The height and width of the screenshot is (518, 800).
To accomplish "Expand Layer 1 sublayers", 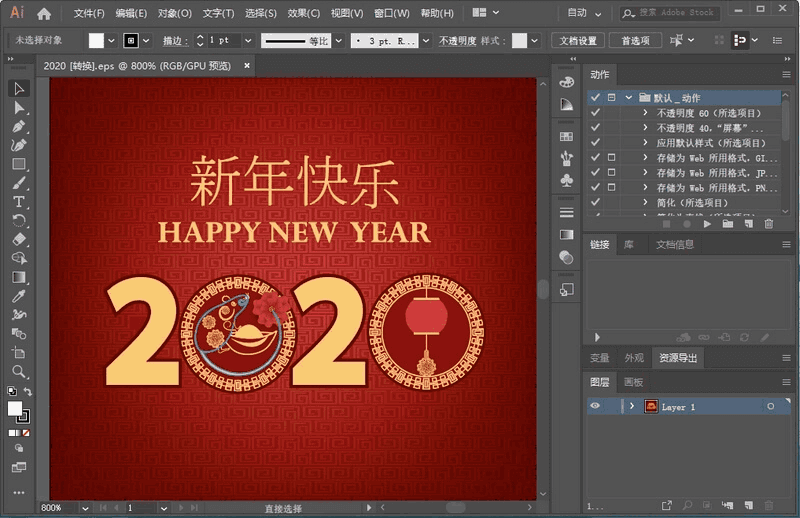I will pos(631,407).
